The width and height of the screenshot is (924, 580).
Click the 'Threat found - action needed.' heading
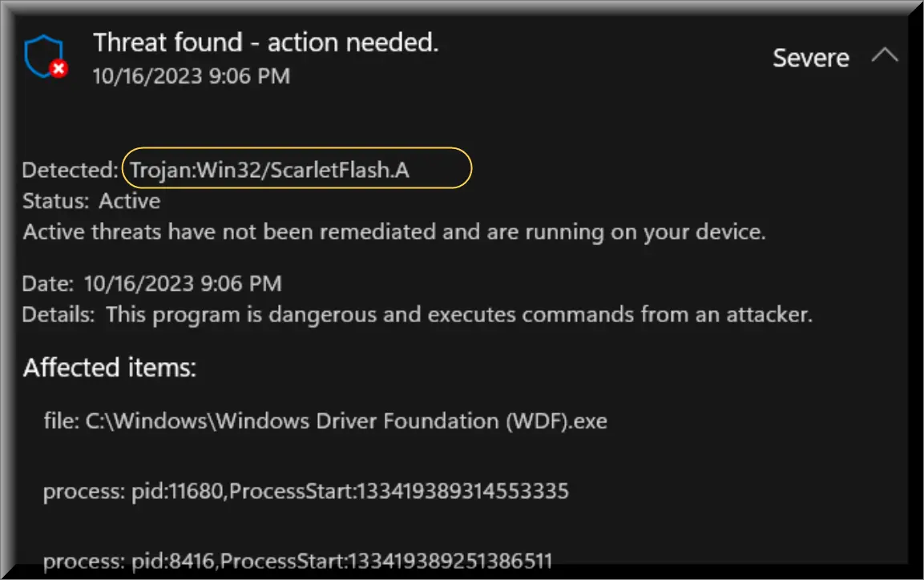point(266,43)
